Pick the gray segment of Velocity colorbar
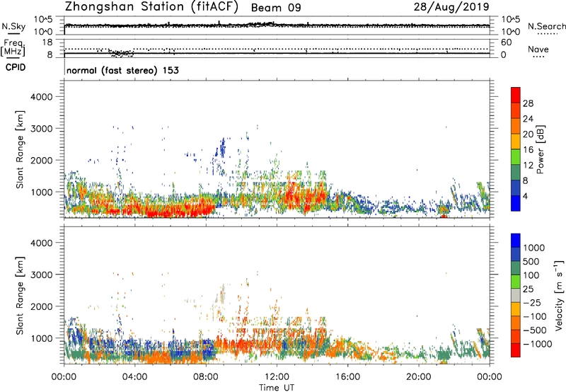 pos(516,300)
